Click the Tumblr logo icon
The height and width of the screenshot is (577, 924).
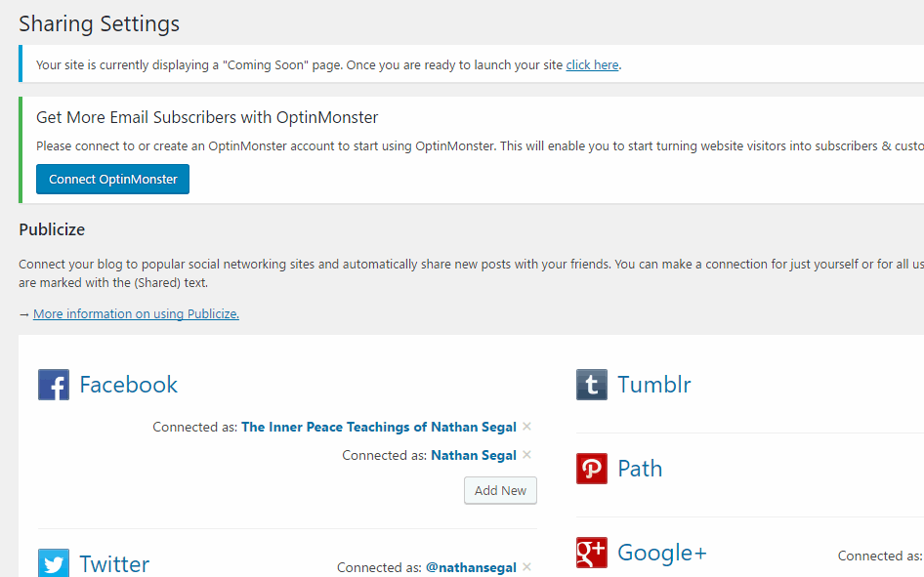(592, 385)
